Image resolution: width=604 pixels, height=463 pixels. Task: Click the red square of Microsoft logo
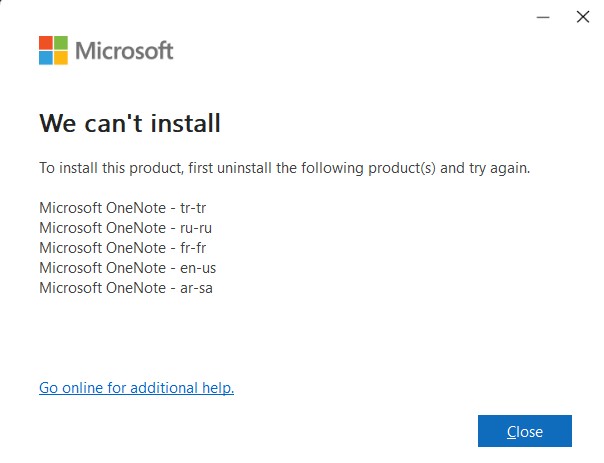46,43
